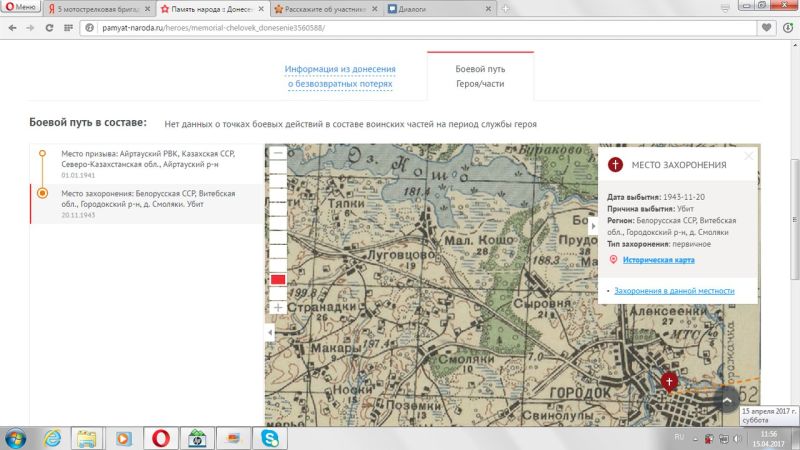Go back to previous page
Viewport: 800px width, 450px height.
tap(12, 28)
